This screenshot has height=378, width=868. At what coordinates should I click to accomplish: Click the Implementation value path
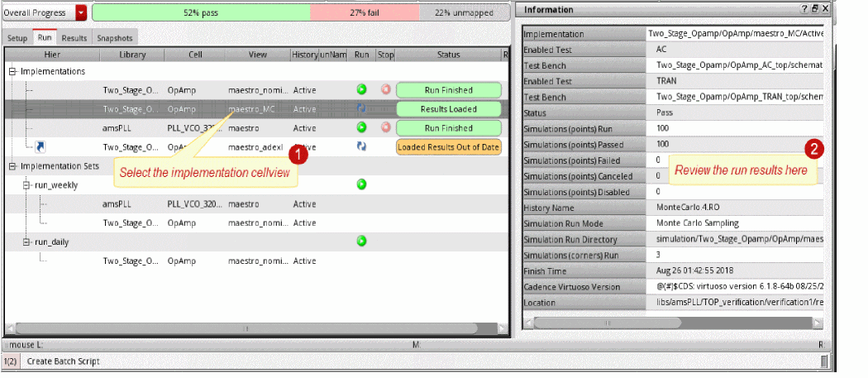point(735,34)
